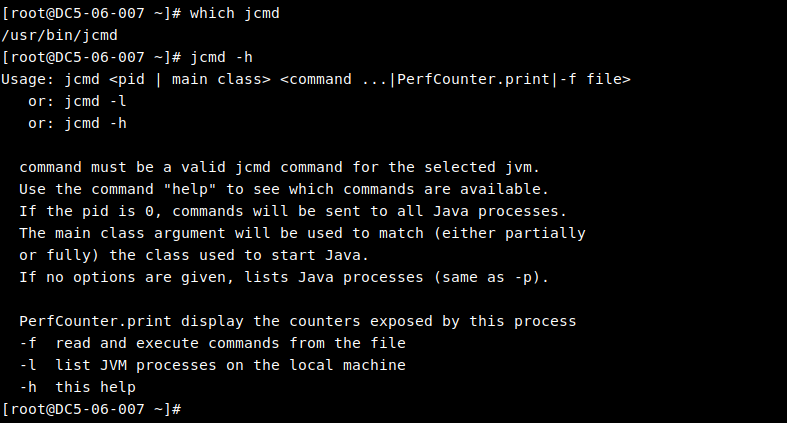This screenshot has width=787, height=423.
Task: Click the quoted "help" word
Action: coord(190,189)
